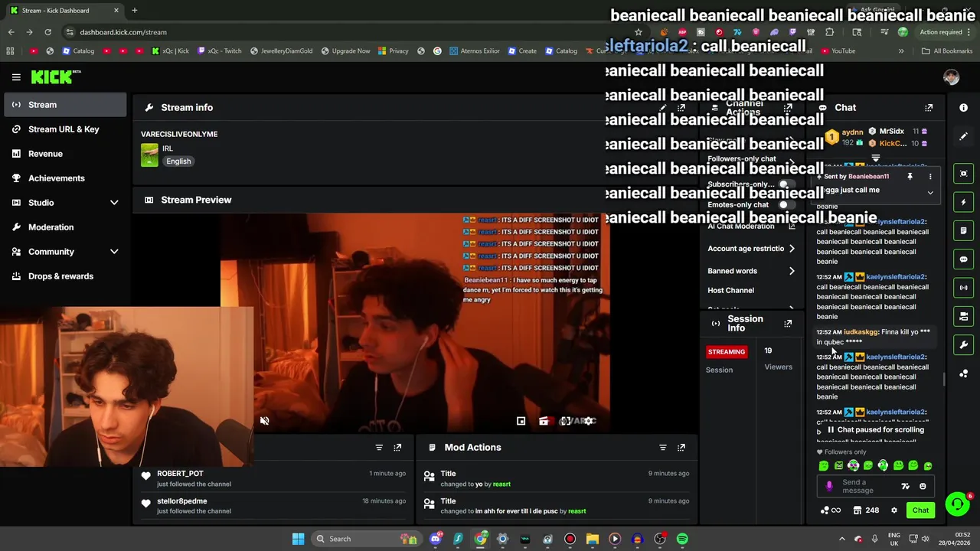Click the speech bubble icon in right toolbar
This screenshot has width=980, height=551.
964,259
